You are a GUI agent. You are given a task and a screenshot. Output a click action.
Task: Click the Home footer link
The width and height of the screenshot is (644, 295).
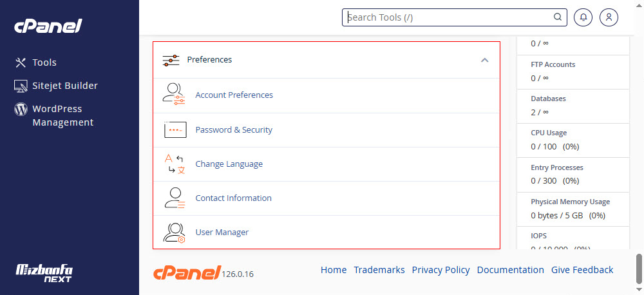pos(334,270)
